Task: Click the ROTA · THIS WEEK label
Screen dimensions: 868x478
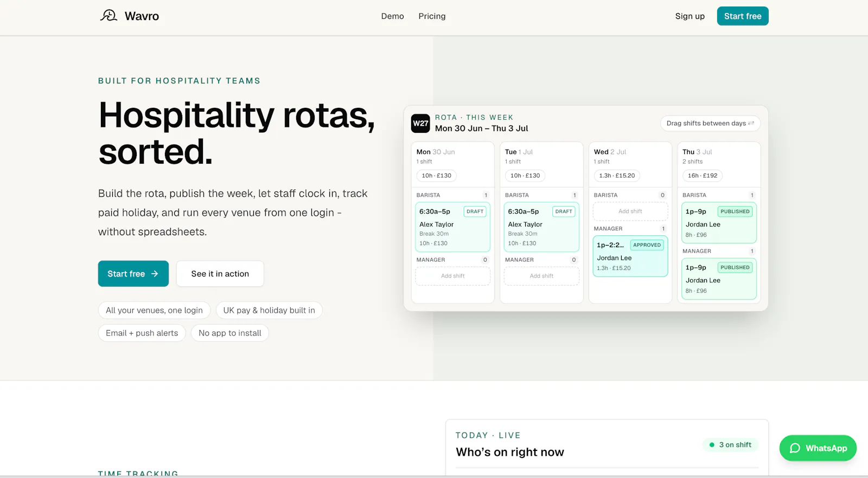Action: [474, 118]
